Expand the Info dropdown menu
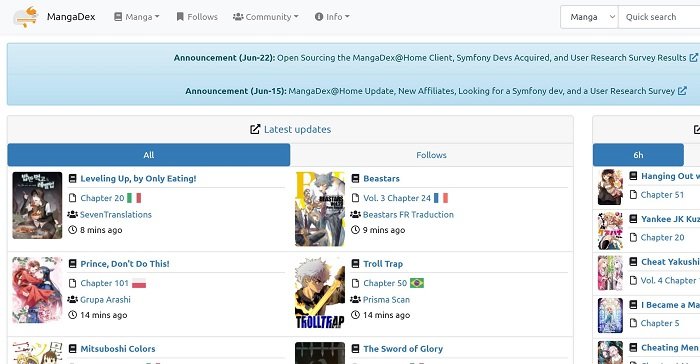Image resolution: width=700 pixels, height=364 pixels. tap(332, 17)
